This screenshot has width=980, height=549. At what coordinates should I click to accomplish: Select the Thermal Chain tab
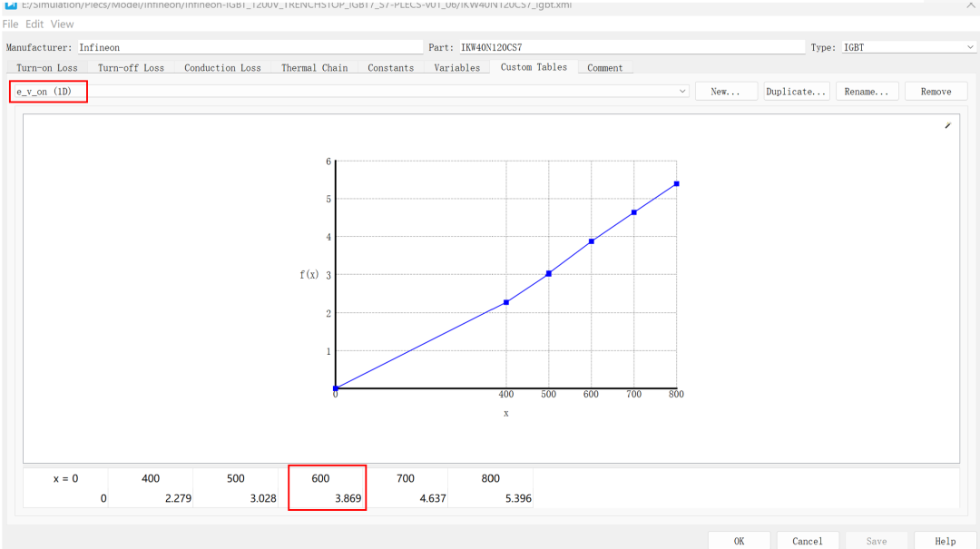[x=314, y=67]
